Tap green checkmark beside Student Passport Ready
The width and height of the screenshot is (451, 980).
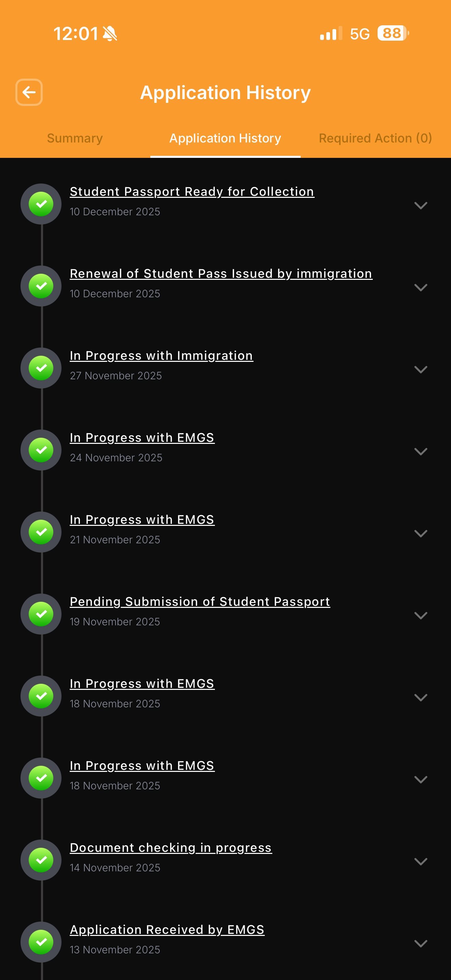click(41, 204)
